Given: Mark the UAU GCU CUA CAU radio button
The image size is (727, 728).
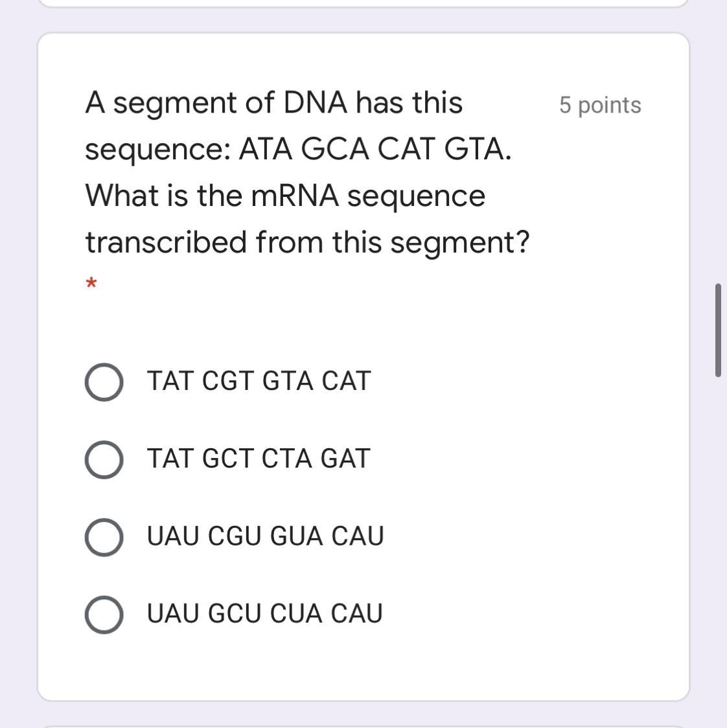Looking at the screenshot, I should [104, 614].
